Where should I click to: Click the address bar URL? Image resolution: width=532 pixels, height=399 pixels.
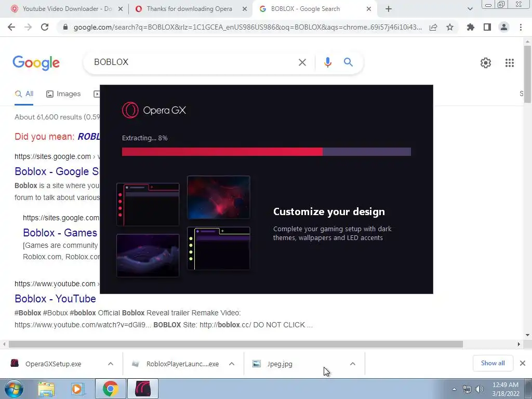(x=248, y=27)
